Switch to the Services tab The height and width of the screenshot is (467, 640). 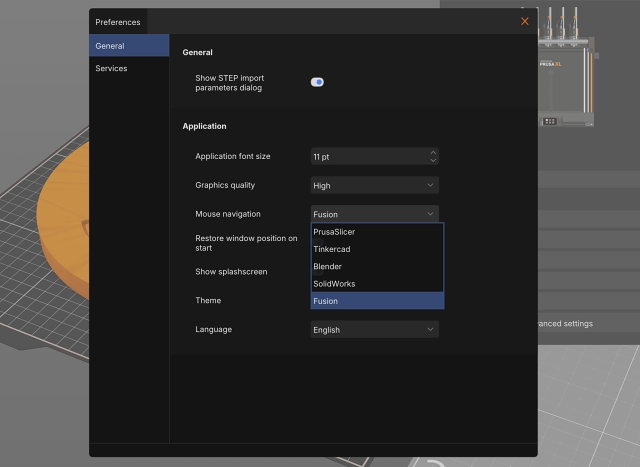(x=129, y=68)
